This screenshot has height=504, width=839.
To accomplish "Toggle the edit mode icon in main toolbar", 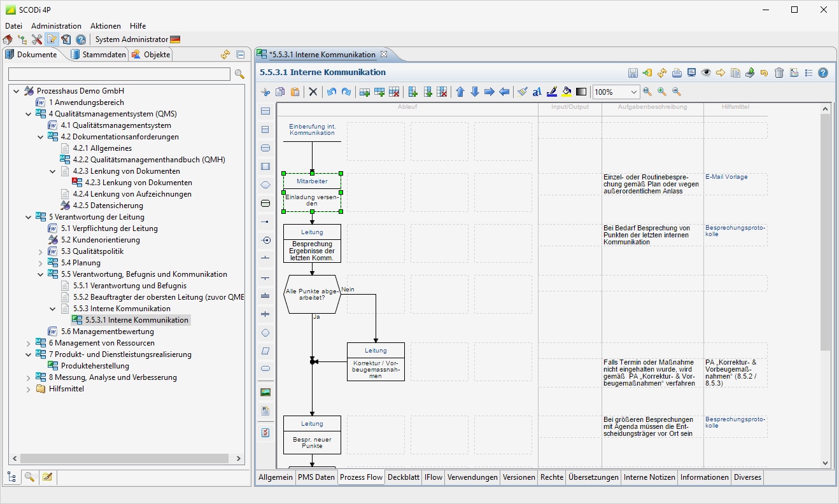I will (x=52, y=39).
